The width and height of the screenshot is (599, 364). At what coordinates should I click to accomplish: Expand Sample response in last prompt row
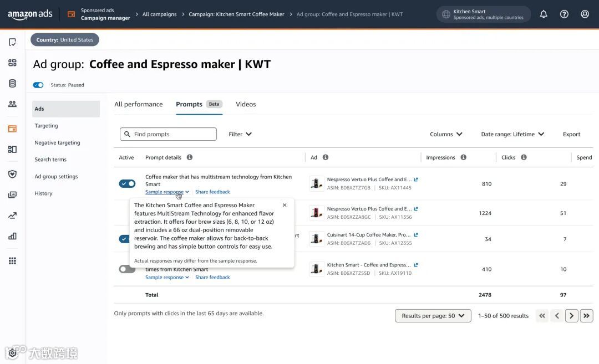167,278
